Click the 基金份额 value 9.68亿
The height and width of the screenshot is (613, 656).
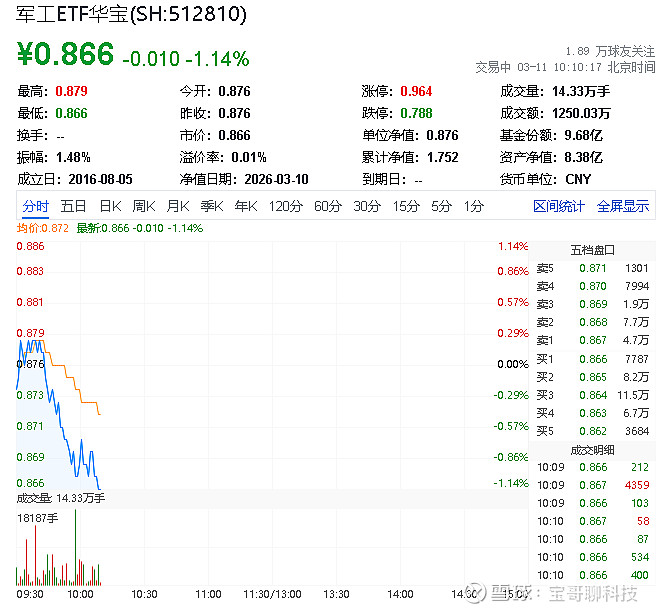[583, 136]
